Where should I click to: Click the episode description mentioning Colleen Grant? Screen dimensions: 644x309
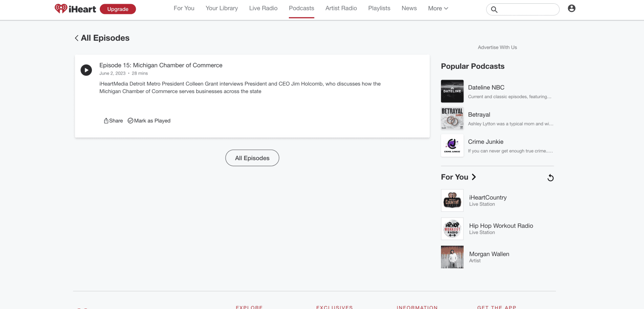coord(240,88)
